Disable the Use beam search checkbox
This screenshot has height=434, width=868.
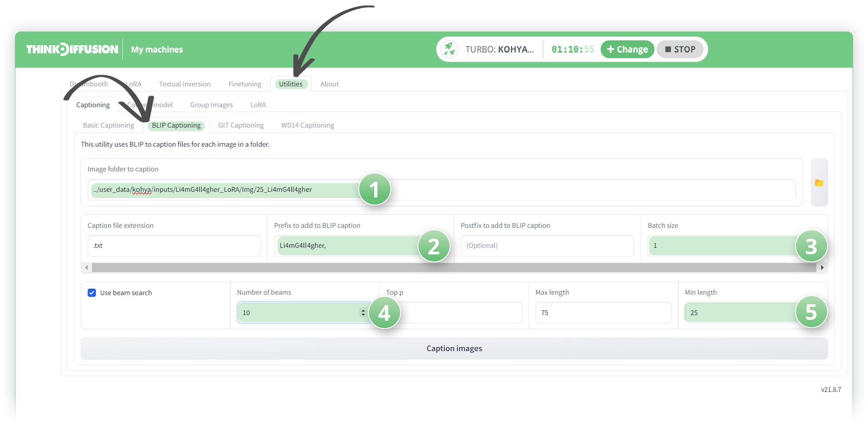pos(91,293)
